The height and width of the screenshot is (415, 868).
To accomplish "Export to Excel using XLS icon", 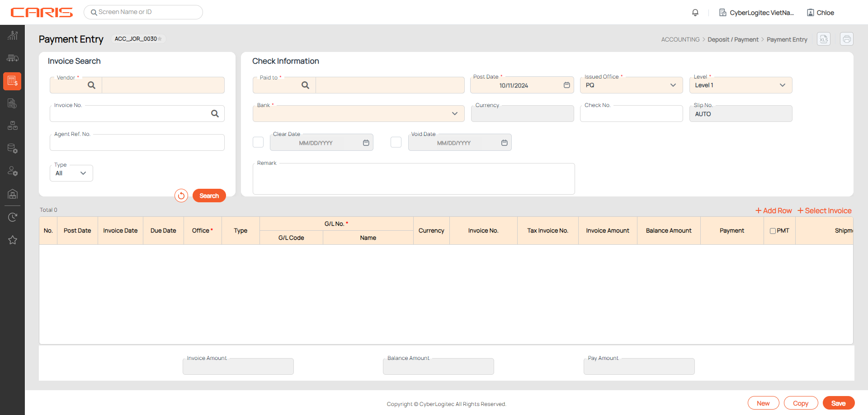I will coord(824,39).
